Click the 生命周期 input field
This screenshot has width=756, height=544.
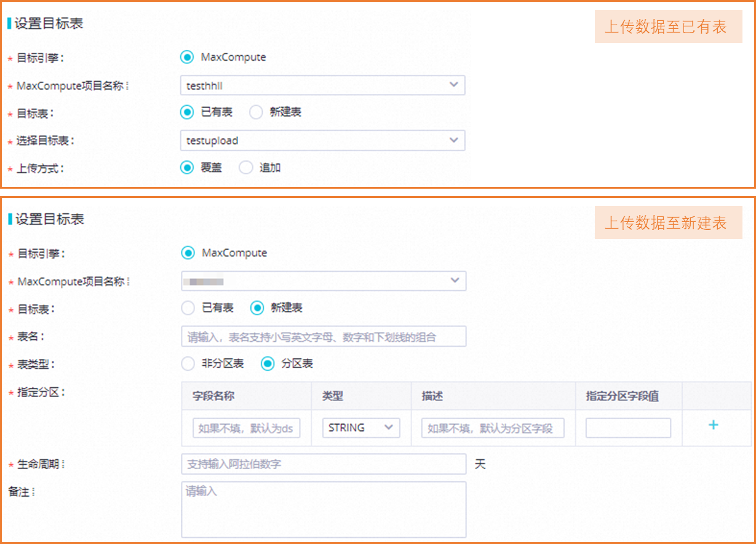322,463
